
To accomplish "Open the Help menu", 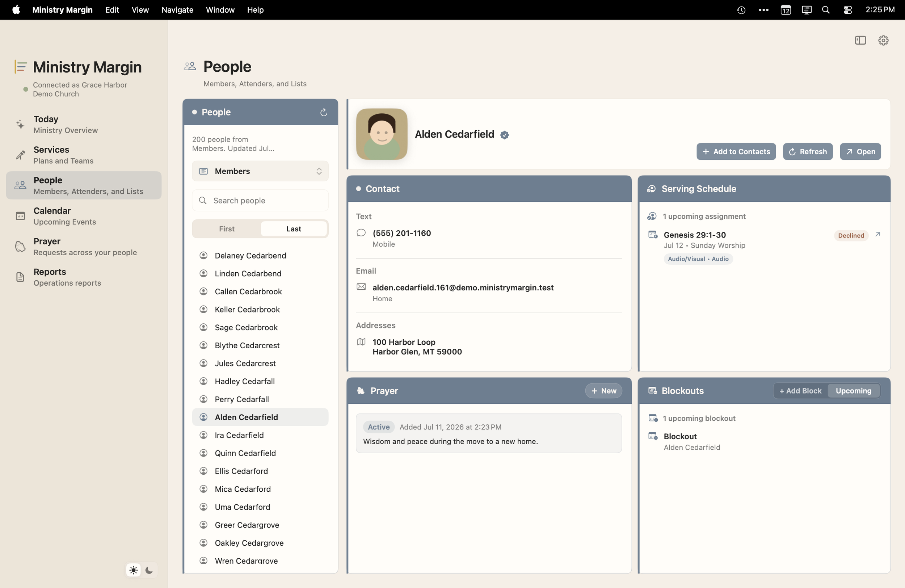I will click(x=255, y=10).
